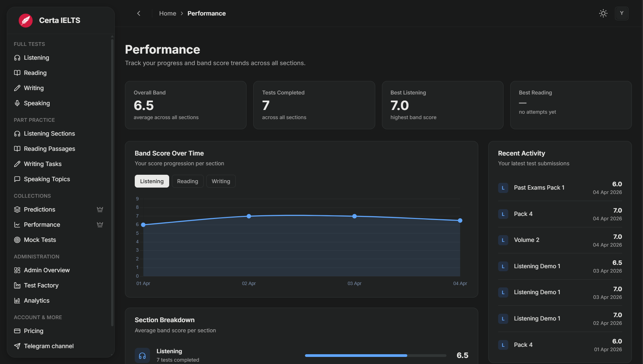The height and width of the screenshot is (364, 643).
Task: Click the Tests Completed card
Action: pos(314,105)
